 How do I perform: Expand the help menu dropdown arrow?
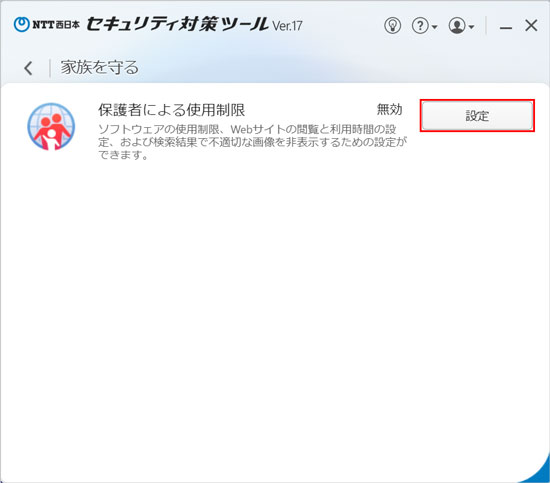[434, 27]
